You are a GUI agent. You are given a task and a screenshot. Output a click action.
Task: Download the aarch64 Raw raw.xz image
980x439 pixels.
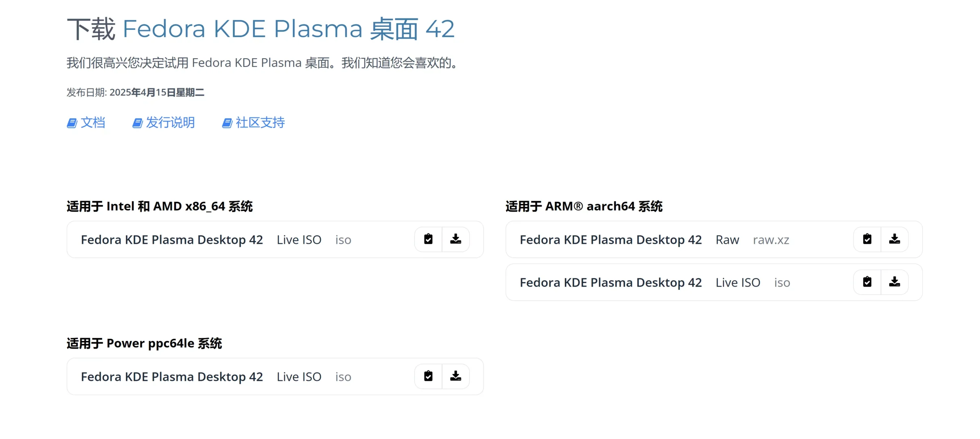[x=894, y=239]
